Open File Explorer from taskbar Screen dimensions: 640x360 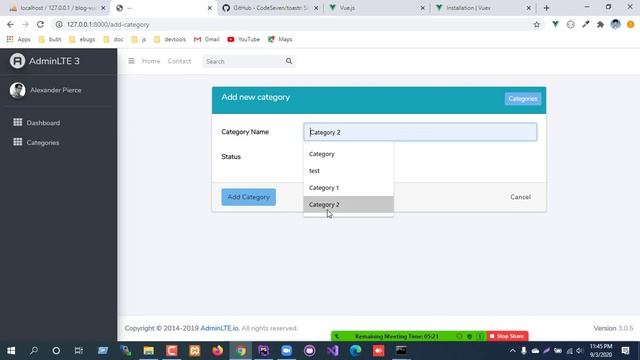tap(149, 351)
